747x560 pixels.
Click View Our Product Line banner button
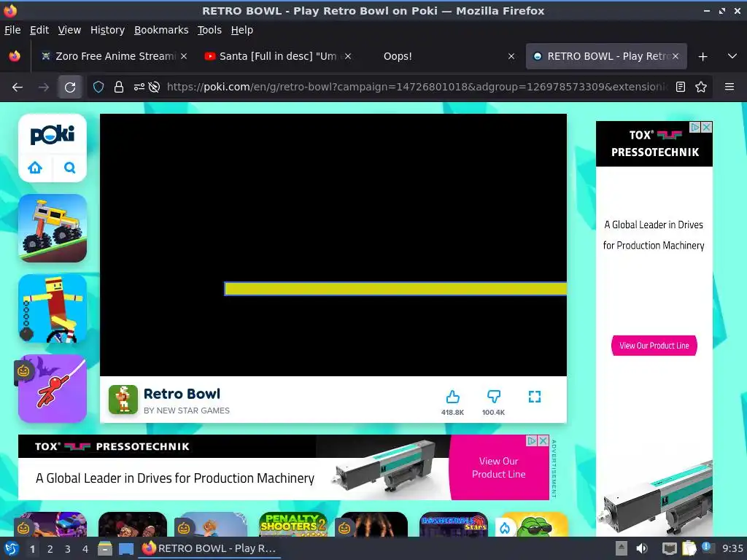pyautogui.click(x=499, y=467)
